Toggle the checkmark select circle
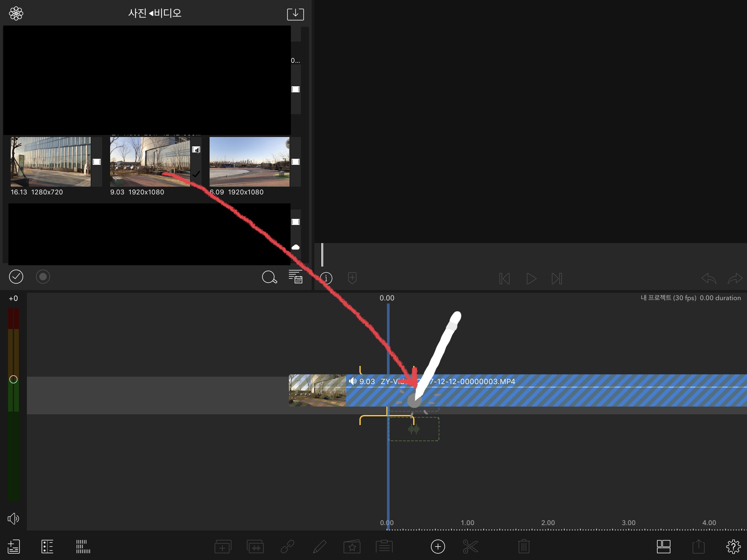Image resolution: width=747 pixels, height=560 pixels. point(16,277)
